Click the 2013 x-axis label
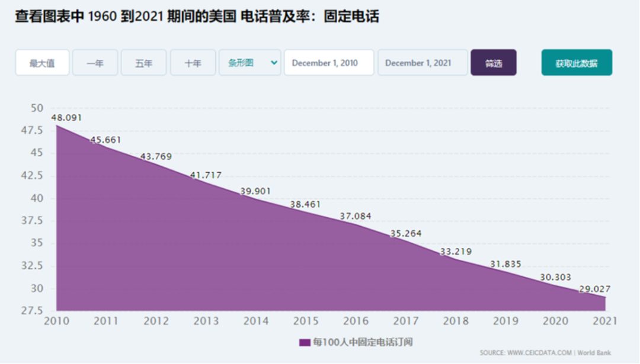This screenshot has width=640, height=364. point(206,321)
